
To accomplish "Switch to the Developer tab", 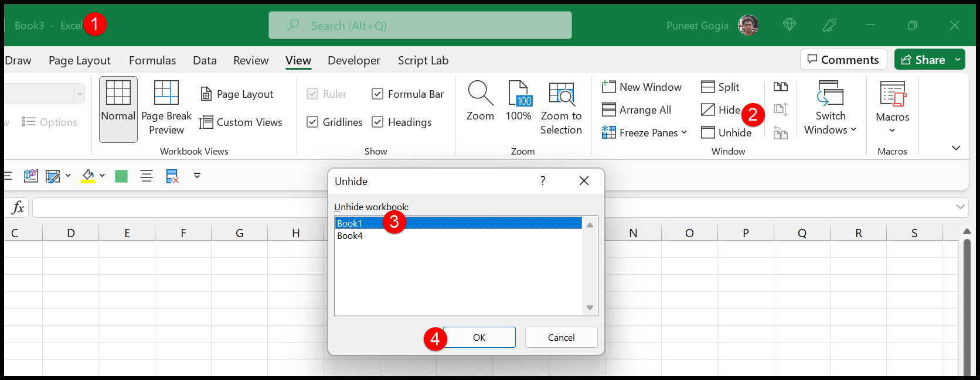I will point(354,60).
